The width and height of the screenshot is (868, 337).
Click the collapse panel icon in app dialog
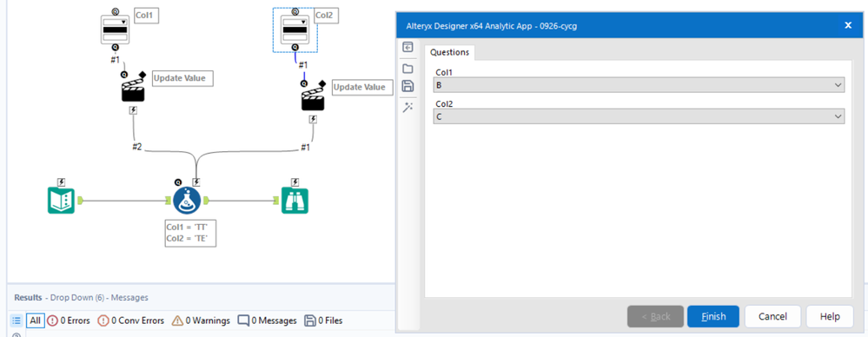(x=408, y=48)
